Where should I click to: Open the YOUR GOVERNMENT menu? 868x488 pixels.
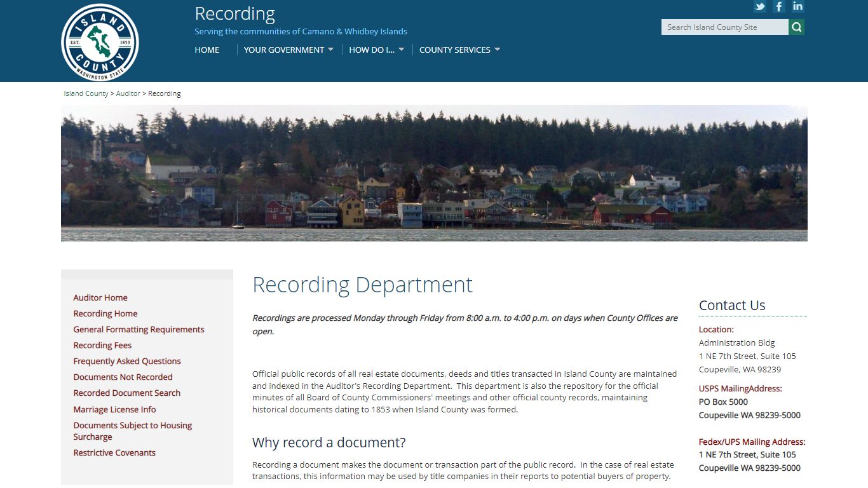pos(284,50)
